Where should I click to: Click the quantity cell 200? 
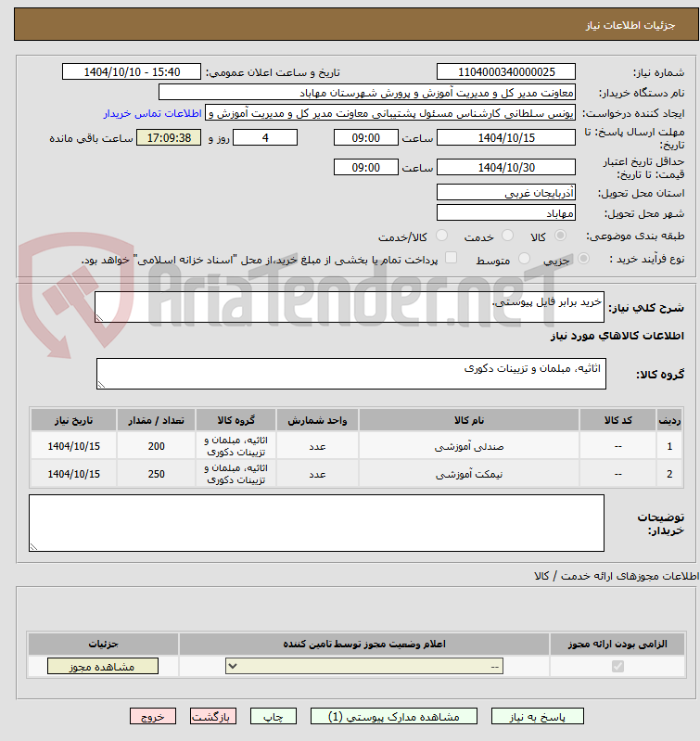157,446
